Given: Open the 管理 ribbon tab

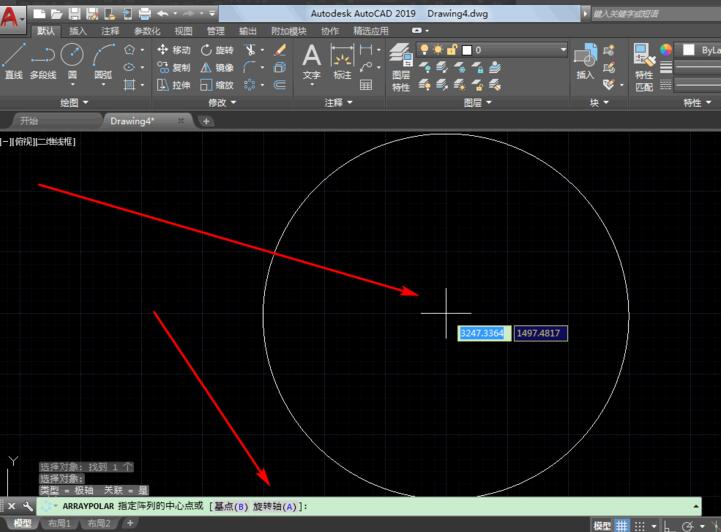Looking at the screenshot, I should 216,31.
